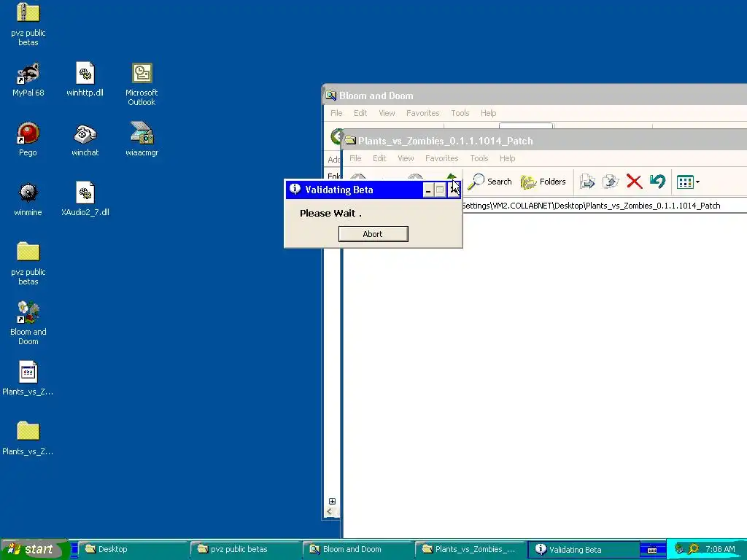The height and width of the screenshot is (560, 747).
Task: Click 7:08 AM clock in tray
Action: (720, 549)
